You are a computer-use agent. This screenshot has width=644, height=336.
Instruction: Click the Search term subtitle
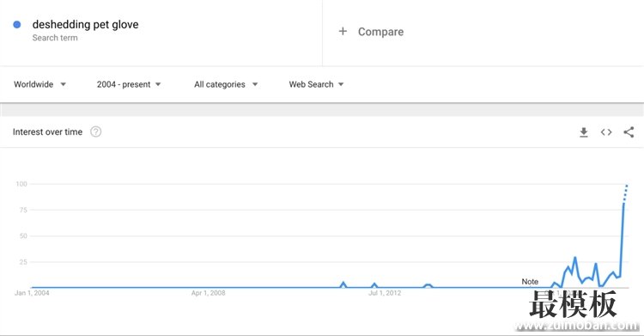pos(55,38)
